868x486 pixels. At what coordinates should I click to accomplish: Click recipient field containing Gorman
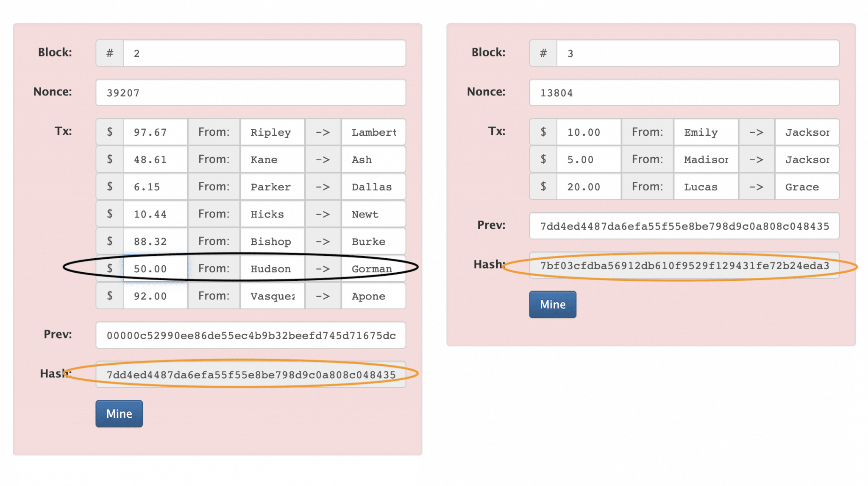pyautogui.click(x=373, y=268)
